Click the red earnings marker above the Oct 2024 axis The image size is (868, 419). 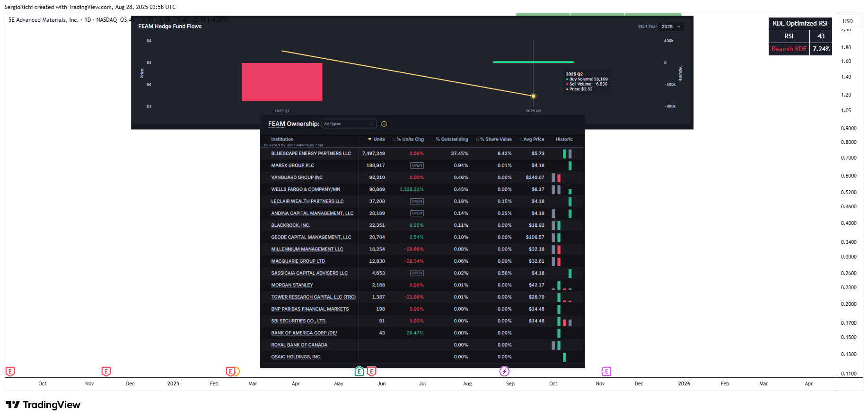pyautogui.click(x=10, y=372)
